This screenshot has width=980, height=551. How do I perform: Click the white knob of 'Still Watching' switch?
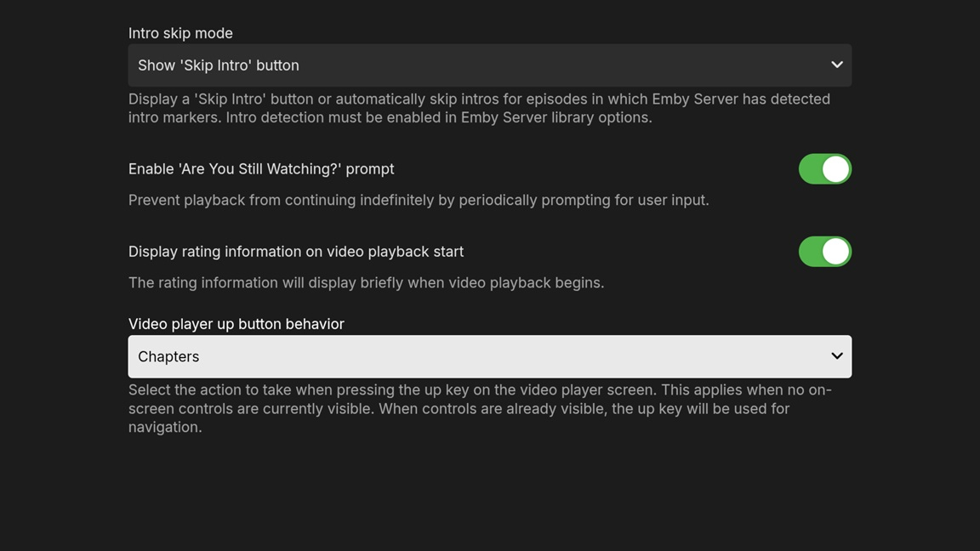[x=835, y=169]
